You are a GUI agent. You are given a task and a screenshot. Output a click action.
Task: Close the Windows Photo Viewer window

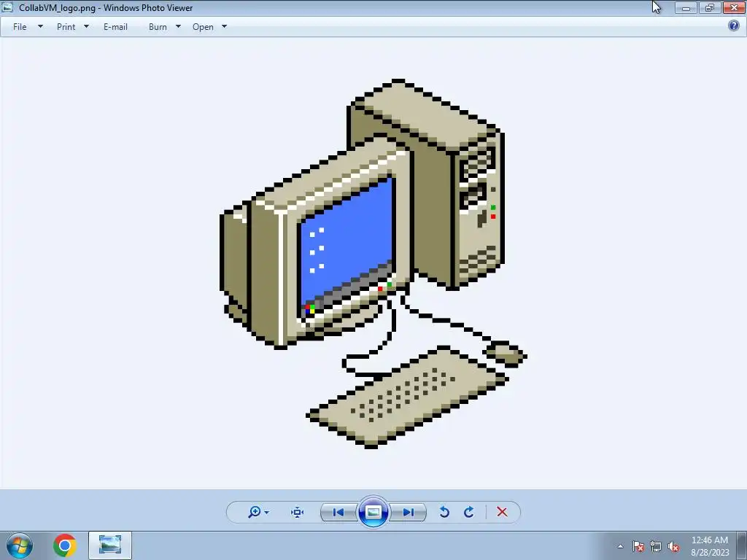coord(734,7)
